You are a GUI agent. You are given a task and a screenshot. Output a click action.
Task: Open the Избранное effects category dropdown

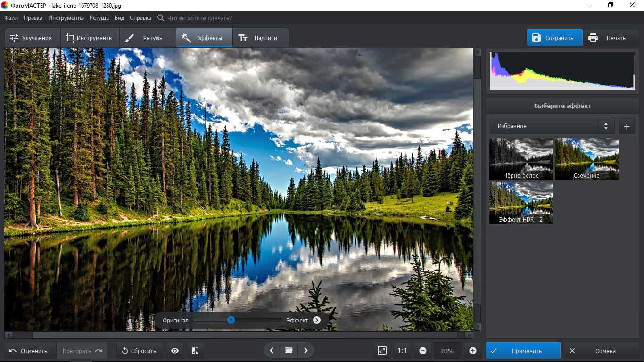tap(552, 126)
